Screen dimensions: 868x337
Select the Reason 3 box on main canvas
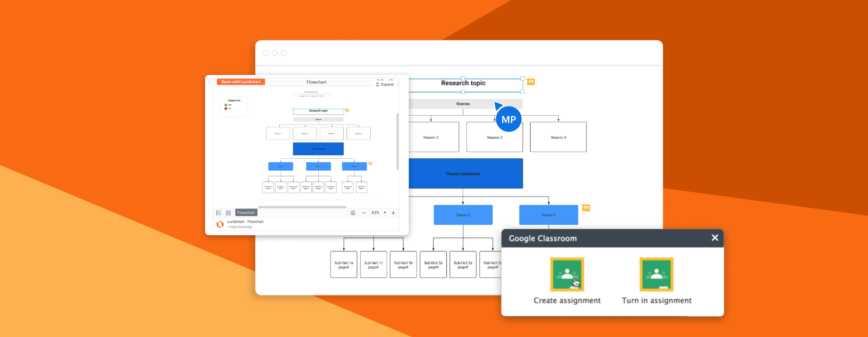494,137
